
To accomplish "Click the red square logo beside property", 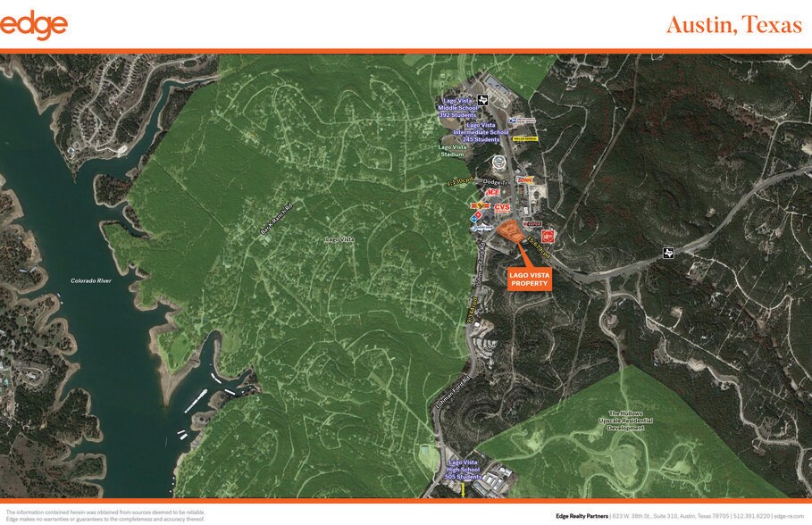I will pyautogui.click(x=548, y=235).
